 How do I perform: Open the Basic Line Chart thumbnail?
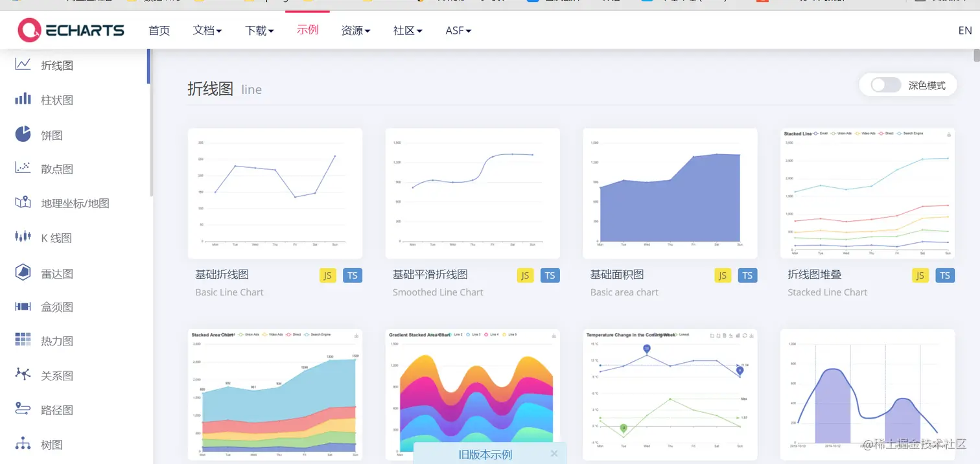[275, 193]
